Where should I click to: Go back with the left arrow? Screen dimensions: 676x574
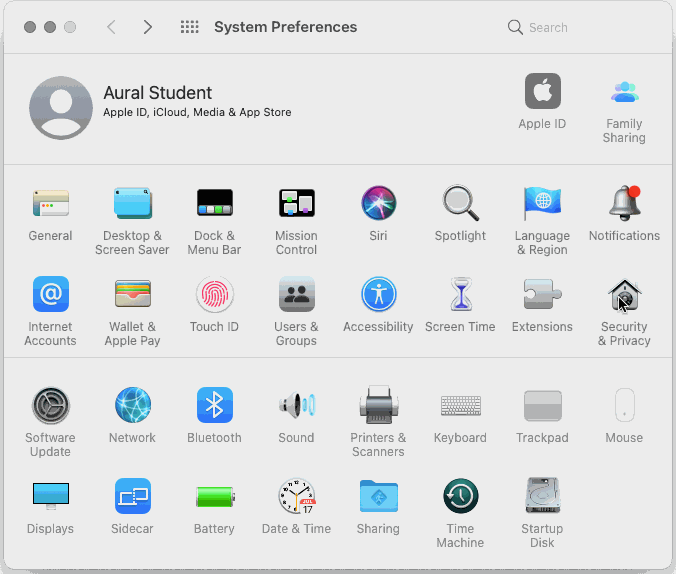(111, 27)
